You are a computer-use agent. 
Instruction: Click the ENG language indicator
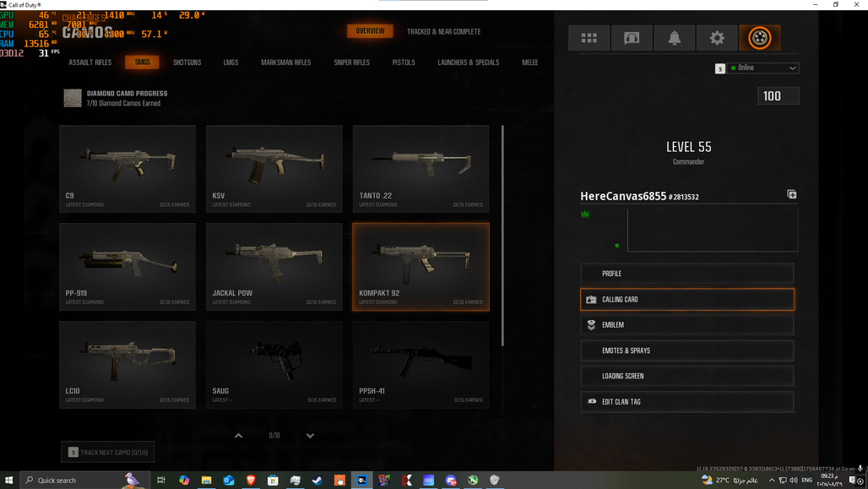(807, 481)
